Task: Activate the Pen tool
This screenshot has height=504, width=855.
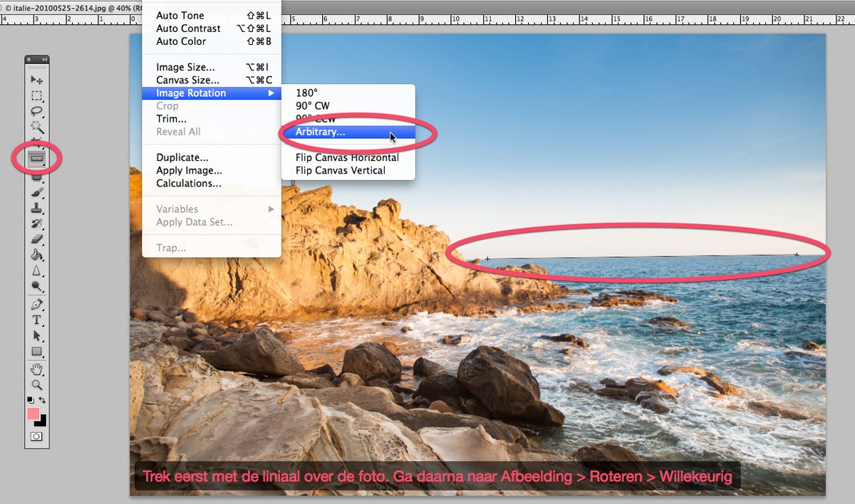Action: point(37,304)
